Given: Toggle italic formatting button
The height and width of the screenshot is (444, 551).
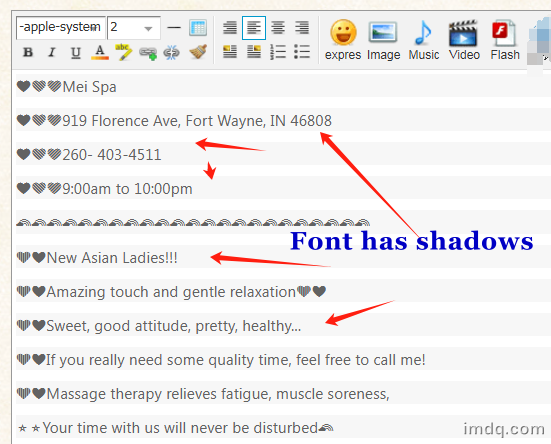Looking at the screenshot, I should (x=52, y=52).
